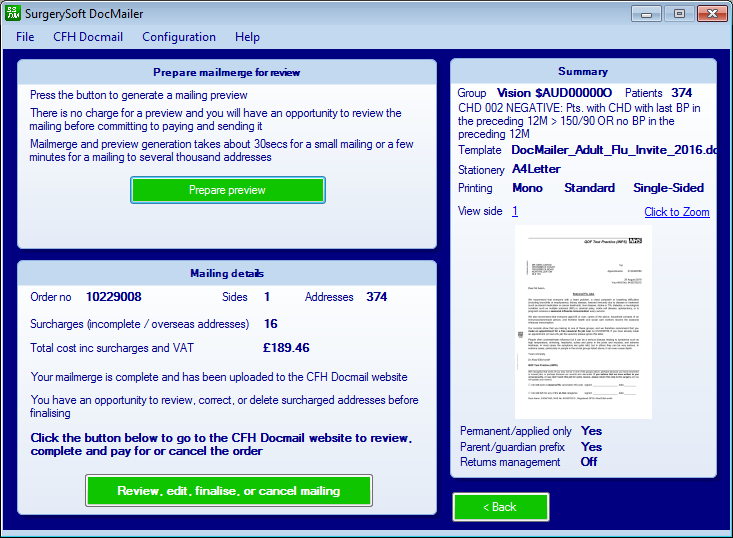Click the Mailing details panel header
The height and width of the screenshot is (538, 733).
click(227, 273)
